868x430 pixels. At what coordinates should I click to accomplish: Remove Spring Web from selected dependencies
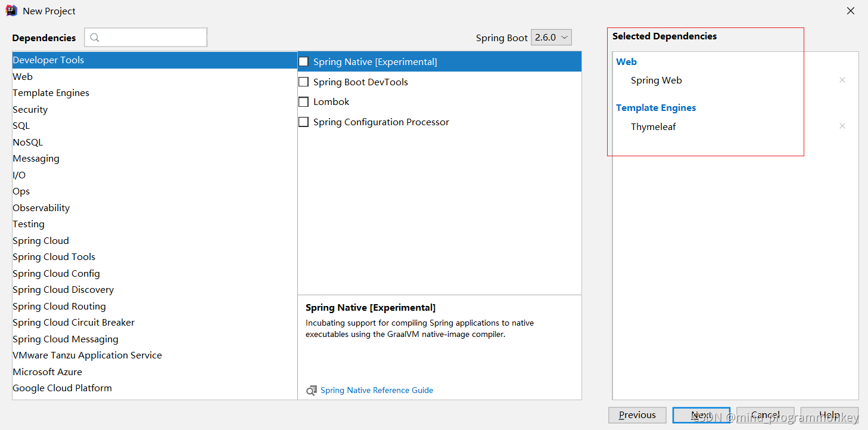coord(842,80)
